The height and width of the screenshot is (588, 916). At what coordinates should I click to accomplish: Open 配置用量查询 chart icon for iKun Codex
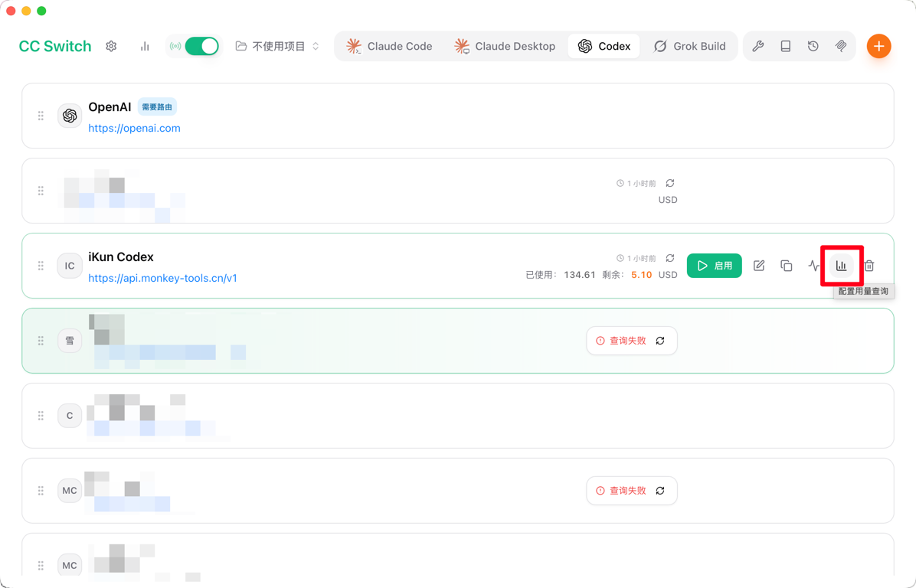tap(841, 266)
